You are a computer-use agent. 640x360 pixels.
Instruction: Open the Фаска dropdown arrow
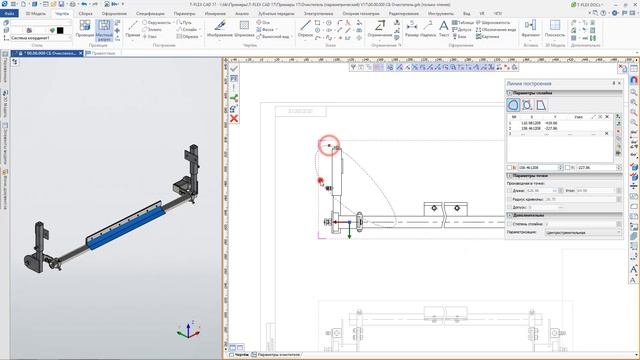pyautogui.click(x=277, y=30)
